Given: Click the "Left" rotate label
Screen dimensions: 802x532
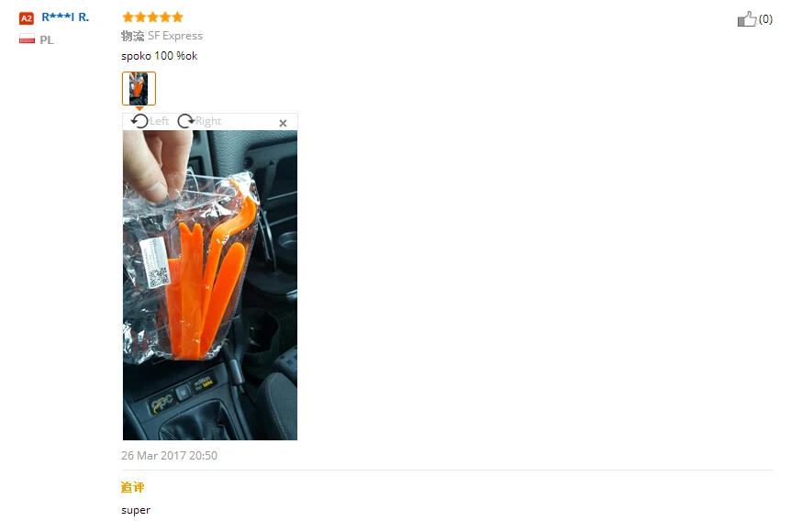Looking at the screenshot, I should 159,121.
